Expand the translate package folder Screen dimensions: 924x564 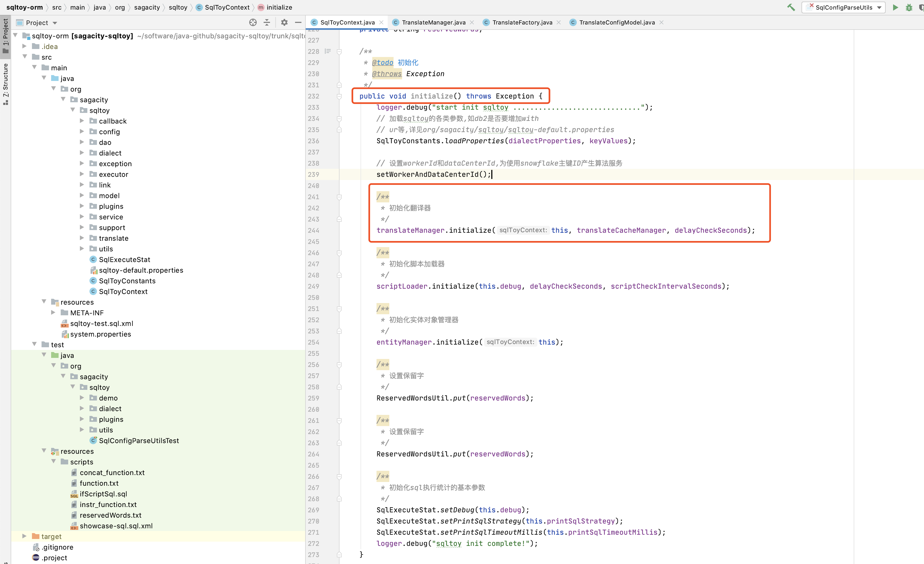click(x=82, y=238)
